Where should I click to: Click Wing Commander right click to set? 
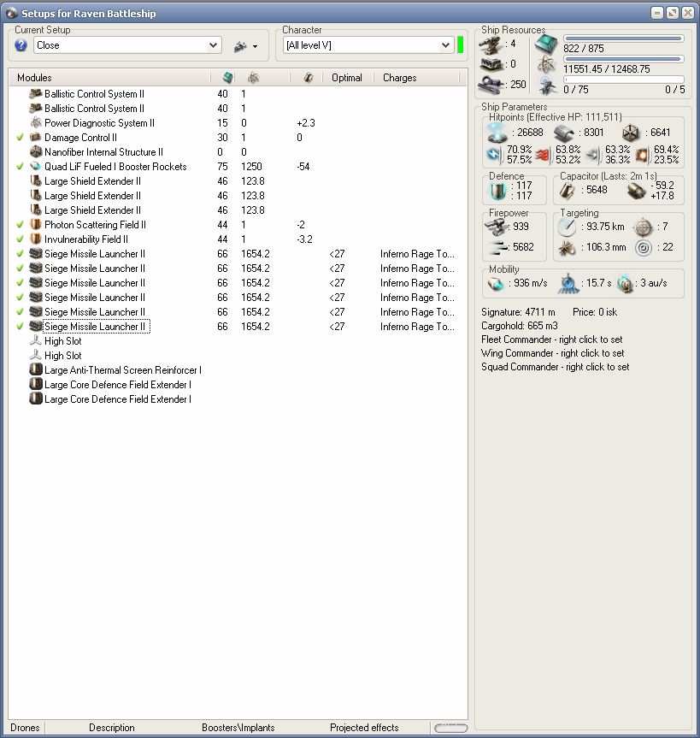(552, 353)
